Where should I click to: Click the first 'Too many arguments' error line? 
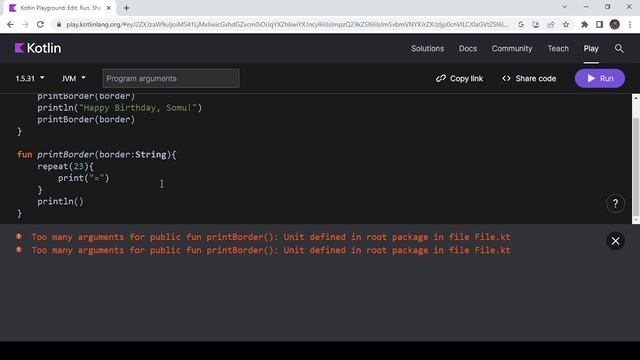point(271,237)
